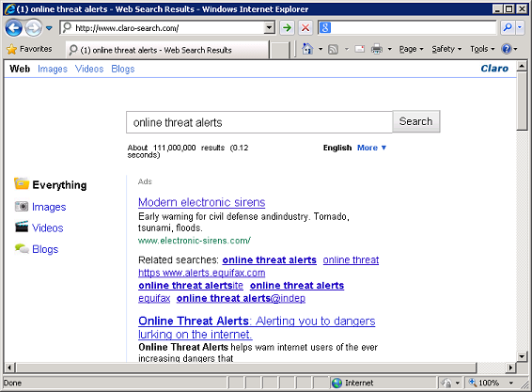Screen dimensions: 532x392
Task: Click the Home page icon
Action: pyautogui.click(x=307, y=49)
